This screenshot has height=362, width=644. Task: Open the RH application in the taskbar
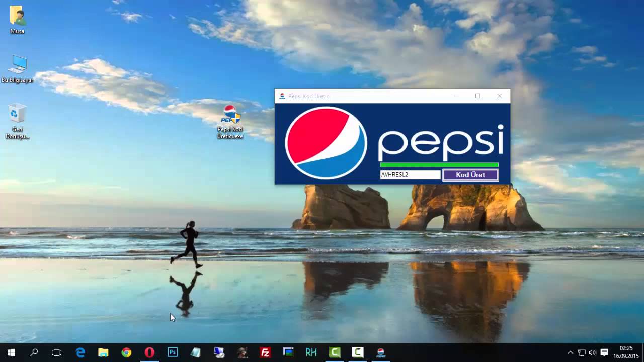(x=311, y=352)
